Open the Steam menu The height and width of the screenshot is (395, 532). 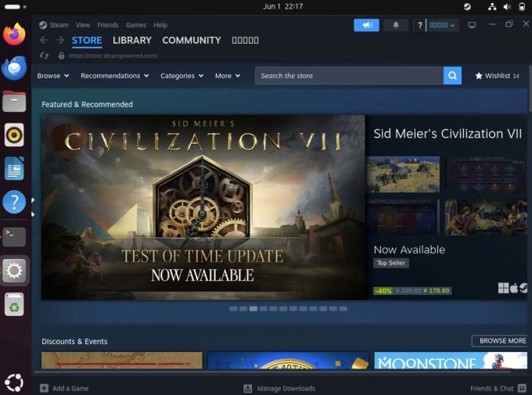[59, 25]
